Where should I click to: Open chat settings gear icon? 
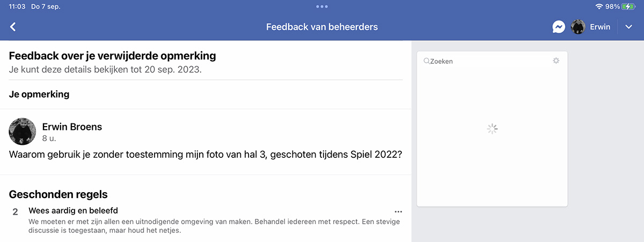[x=556, y=61]
